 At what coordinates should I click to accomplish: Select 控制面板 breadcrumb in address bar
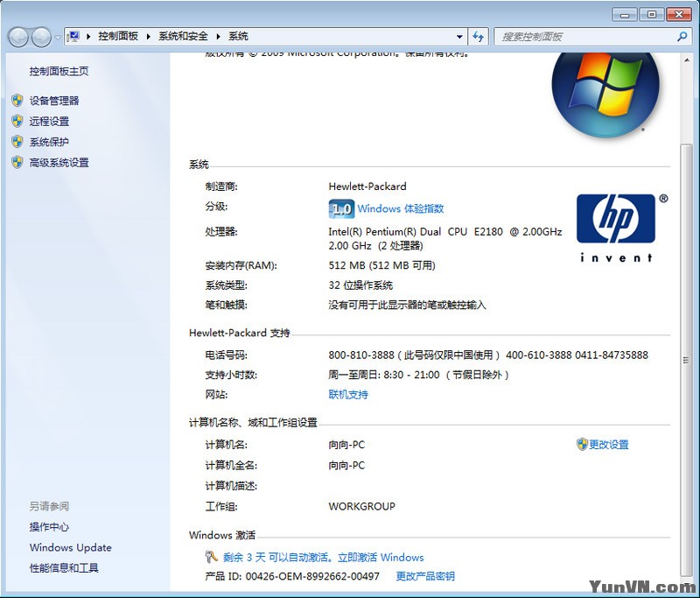pyautogui.click(x=118, y=36)
